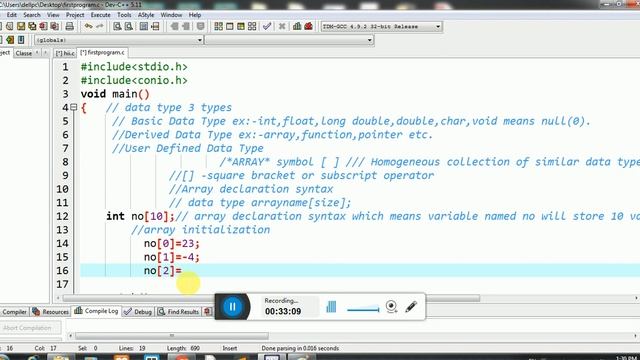
Task: Select the Project browser tab
Action: coord(5,53)
